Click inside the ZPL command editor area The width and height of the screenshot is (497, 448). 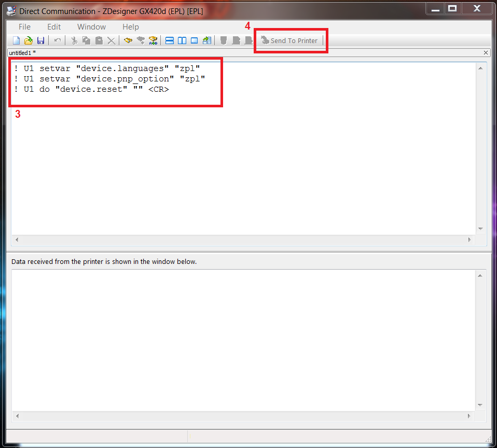click(208, 156)
